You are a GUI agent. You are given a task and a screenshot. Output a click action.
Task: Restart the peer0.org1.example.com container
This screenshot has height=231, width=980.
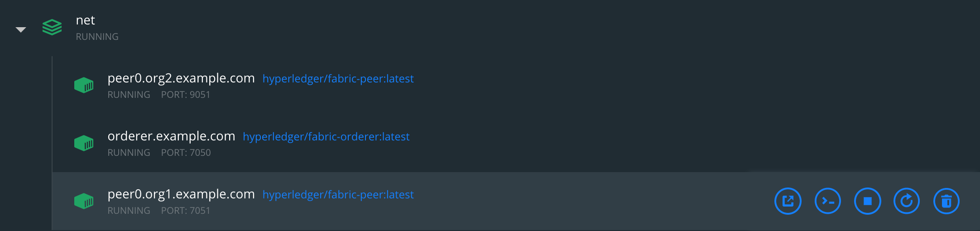coord(907,201)
